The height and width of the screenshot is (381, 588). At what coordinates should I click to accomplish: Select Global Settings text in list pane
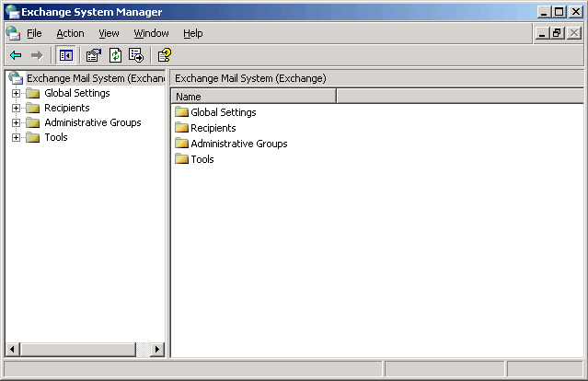pyautogui.click(x=223, y=112)
